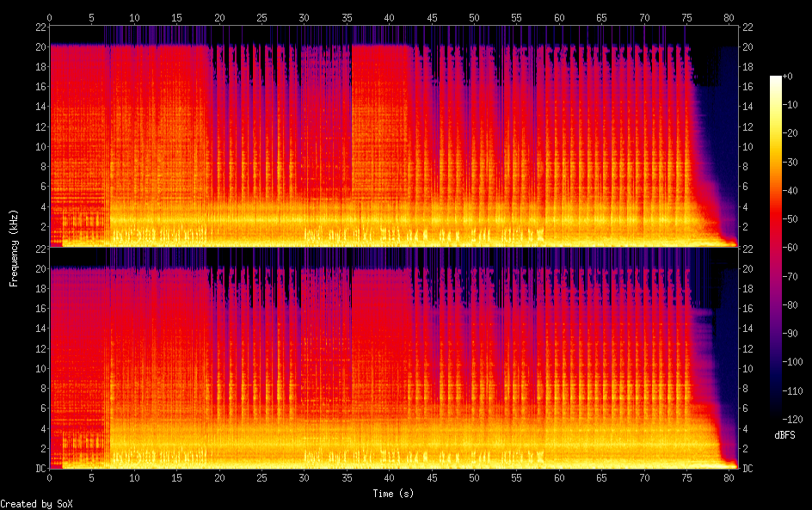Click "4" on lower channel's right frequency axis

(745, 428)
